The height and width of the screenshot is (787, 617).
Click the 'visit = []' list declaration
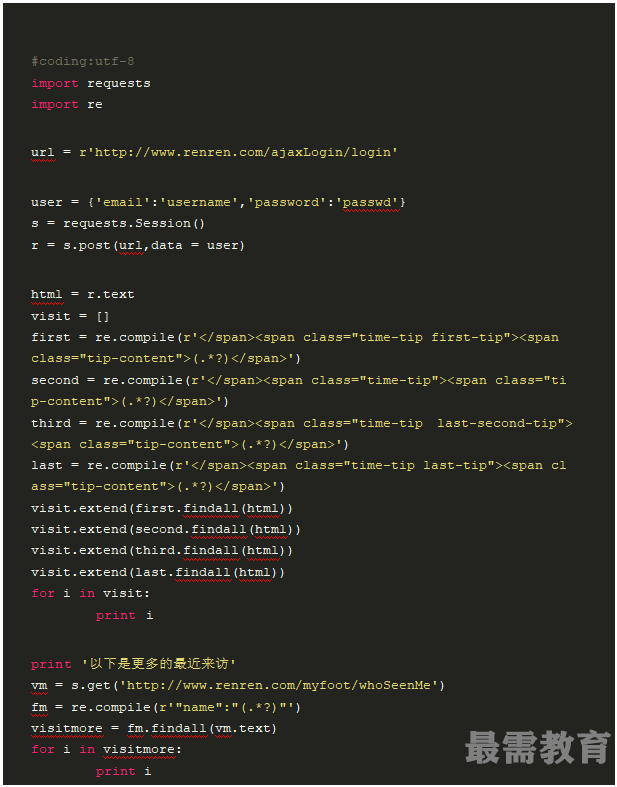coord(70,316)
